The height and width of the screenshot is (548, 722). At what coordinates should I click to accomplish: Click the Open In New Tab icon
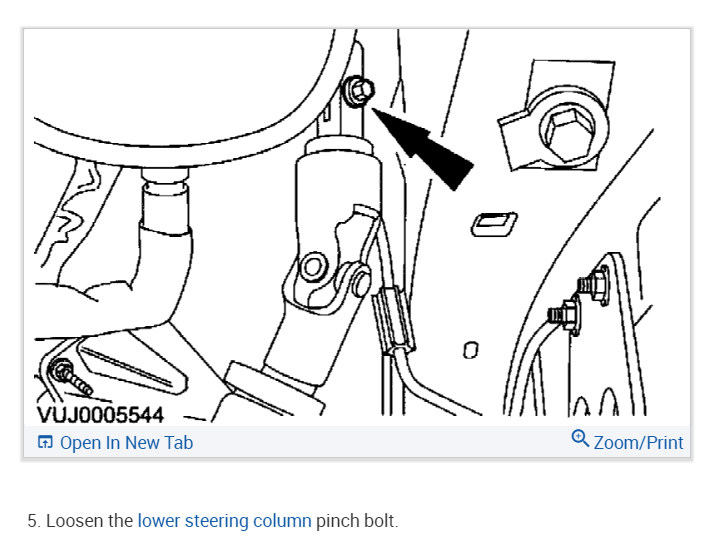[x=45, y=443]
